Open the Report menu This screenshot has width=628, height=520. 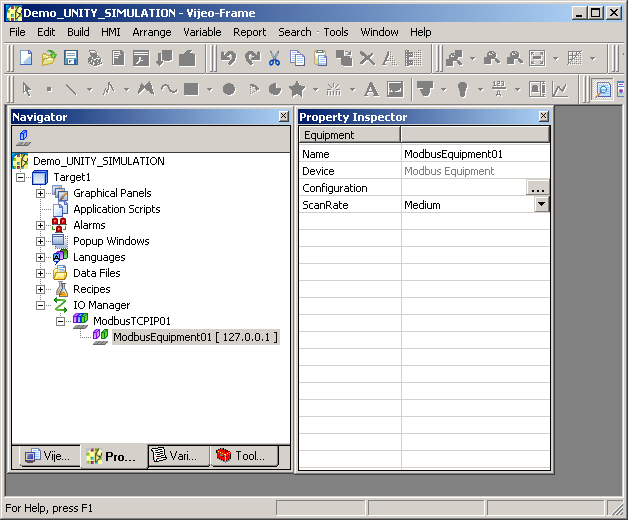pyautogui.click(x=250, y=32)
